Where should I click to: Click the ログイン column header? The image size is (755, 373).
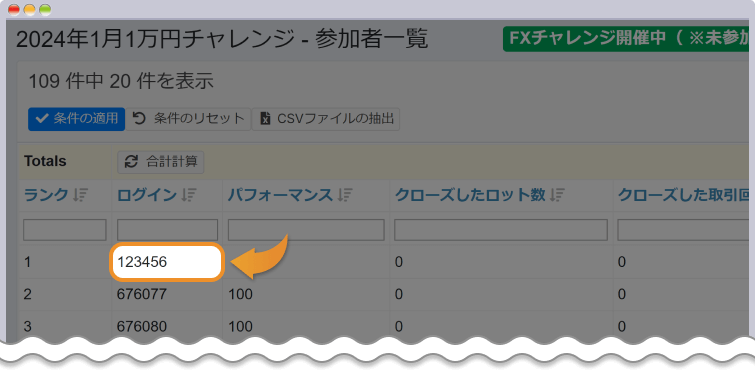point(147,195)
